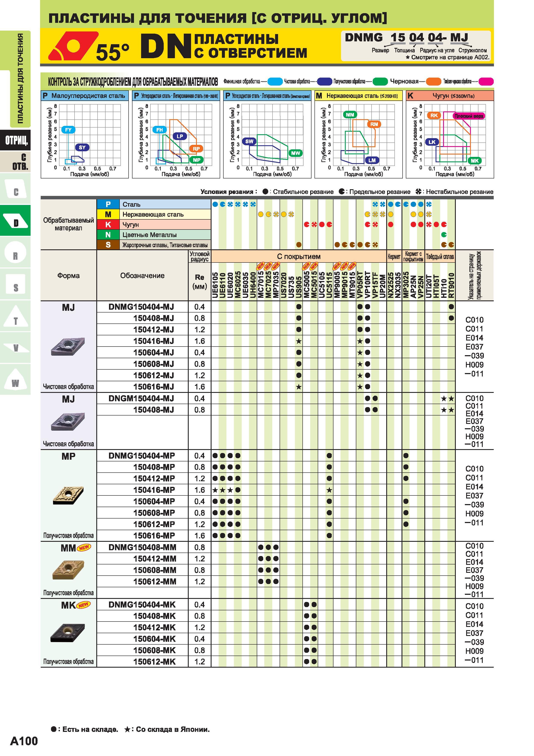The height and width of the screenshot is (756, 534).
Task: Click the brown S badge beside Жаропрочные сплавы
Action: click(108, 245)
